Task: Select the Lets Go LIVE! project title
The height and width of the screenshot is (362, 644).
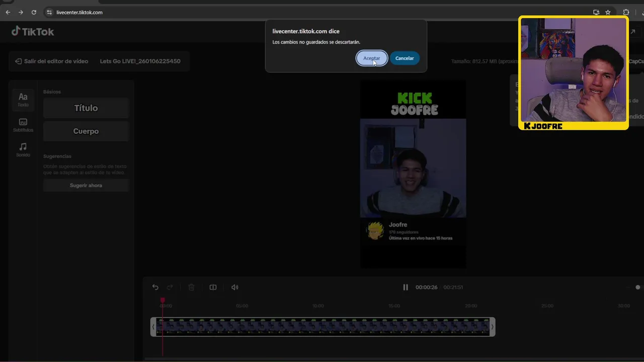Action: [140, 61]
